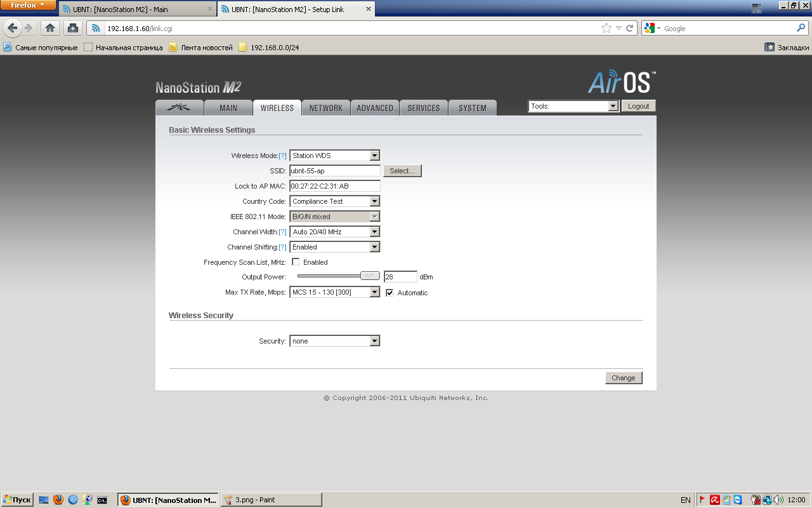Open the network connection tray icon

click(x=767, y=500)
